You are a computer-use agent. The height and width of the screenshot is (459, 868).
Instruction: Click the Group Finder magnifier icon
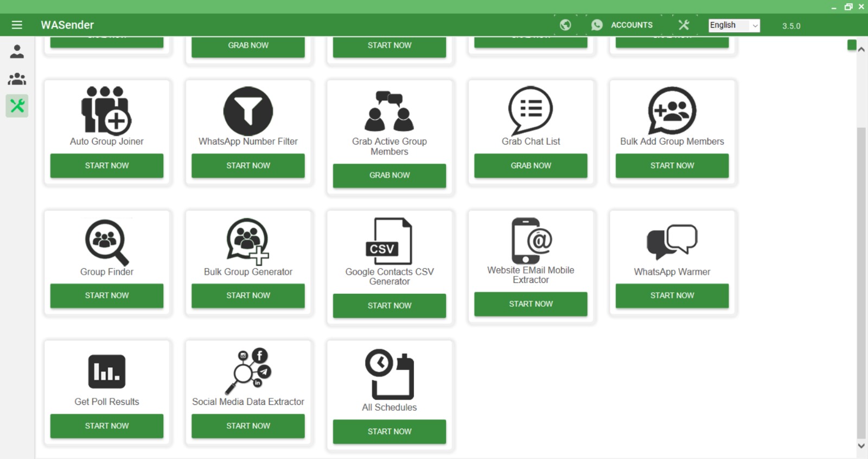click(107, 242)
